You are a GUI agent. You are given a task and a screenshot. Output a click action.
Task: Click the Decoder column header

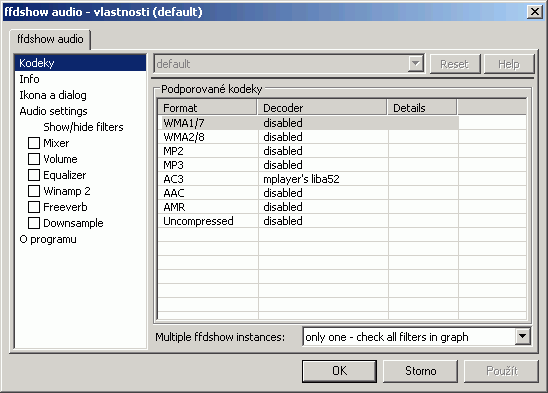point(322,108)
